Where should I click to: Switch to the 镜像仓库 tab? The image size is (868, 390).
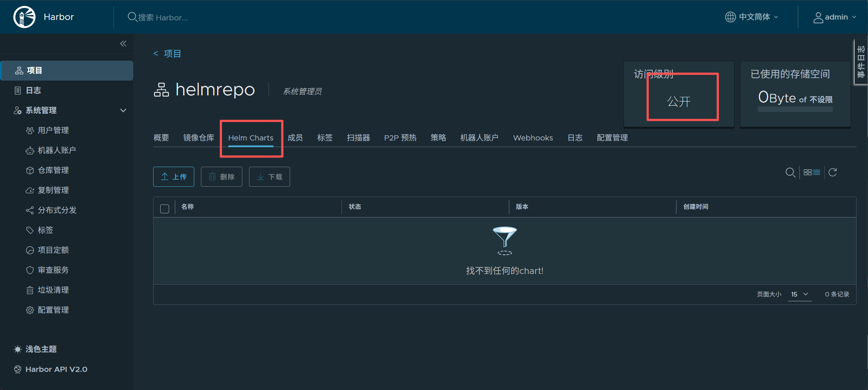(199, 138)
